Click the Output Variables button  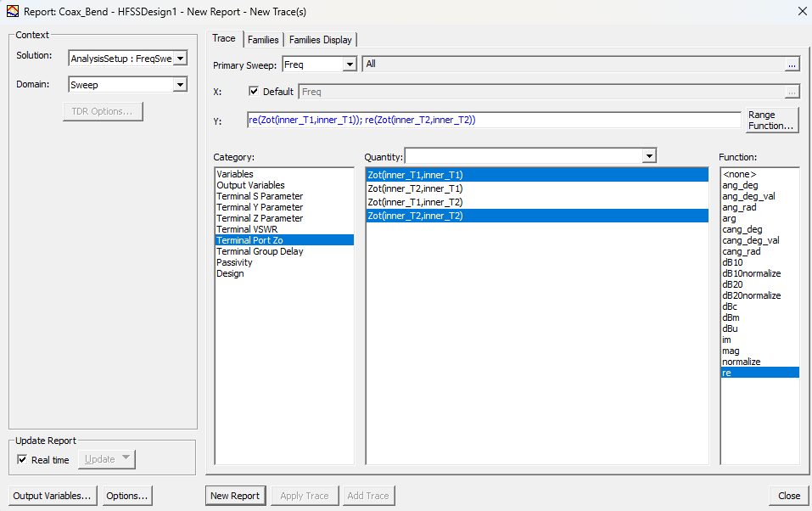(x=52, y=496)
